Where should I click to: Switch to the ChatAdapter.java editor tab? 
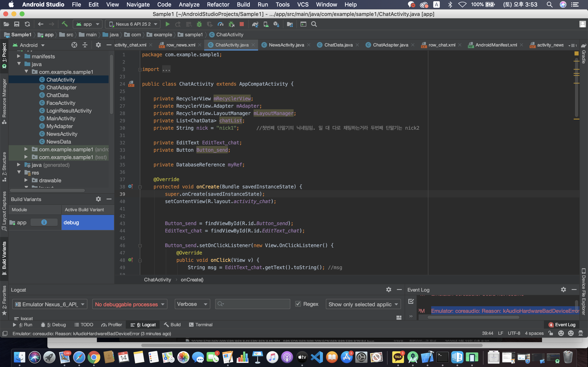point(390,45)
